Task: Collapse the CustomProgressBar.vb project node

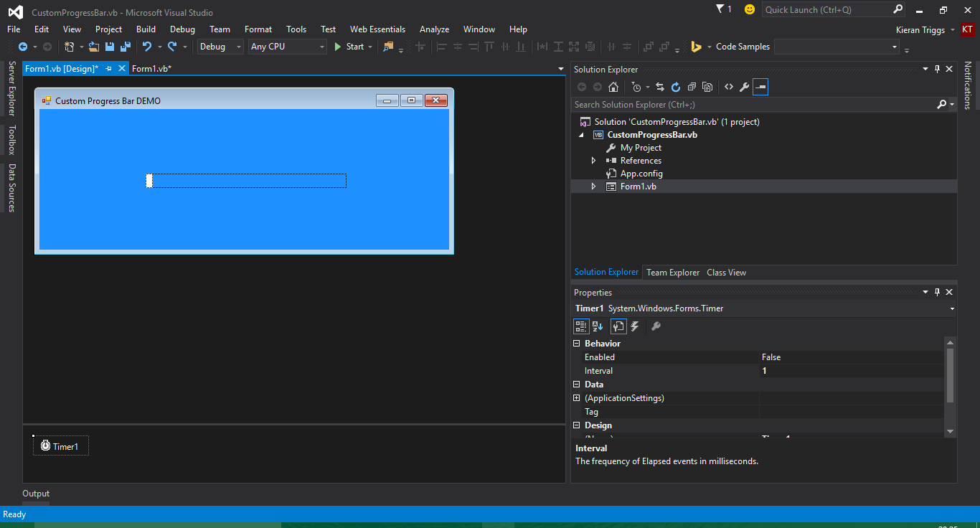Action: pyautogui.click(x=580, y=135)
